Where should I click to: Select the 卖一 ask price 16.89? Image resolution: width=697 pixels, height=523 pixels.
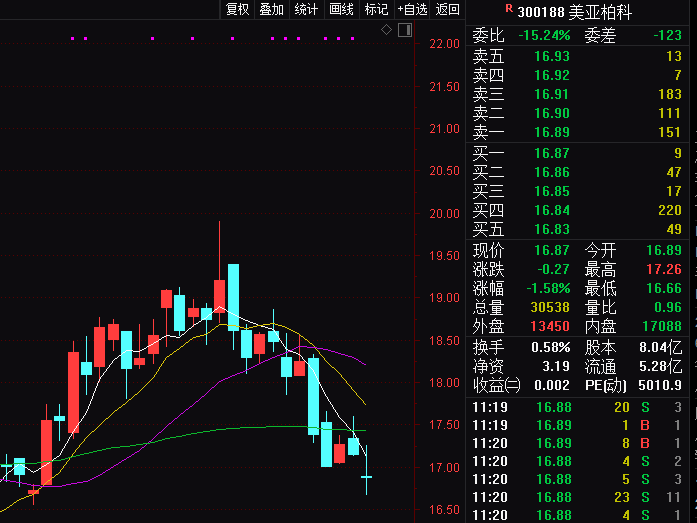click(552, 132)
